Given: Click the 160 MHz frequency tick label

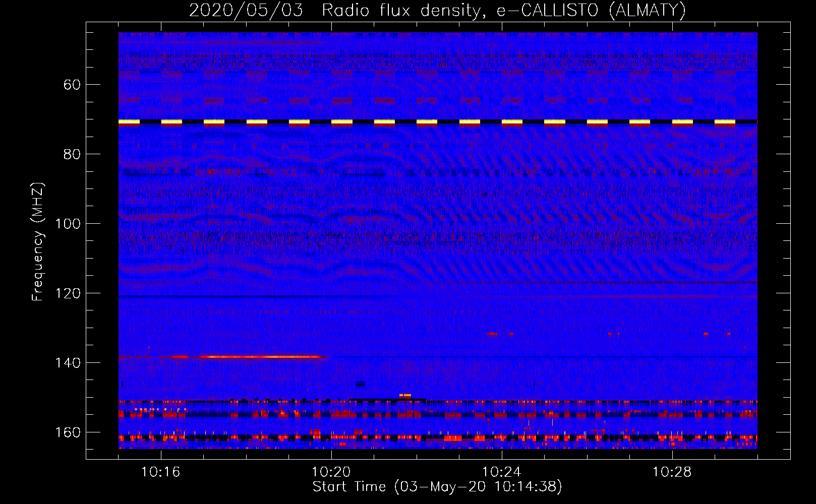Looking at the screenshot, I should pos(68,432).
